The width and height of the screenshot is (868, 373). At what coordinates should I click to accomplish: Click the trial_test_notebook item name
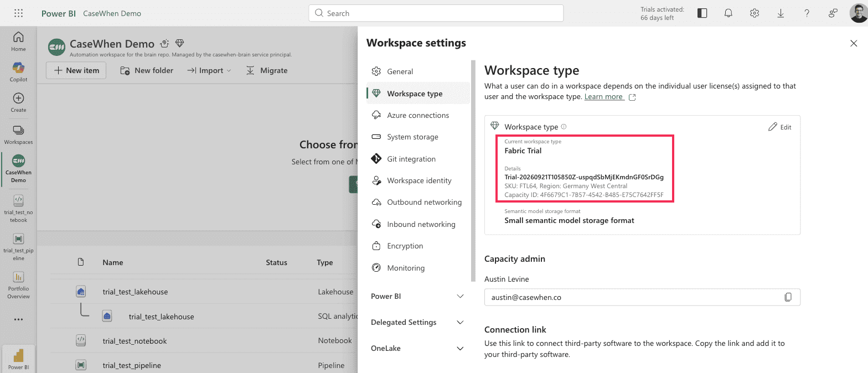(135, 341)
